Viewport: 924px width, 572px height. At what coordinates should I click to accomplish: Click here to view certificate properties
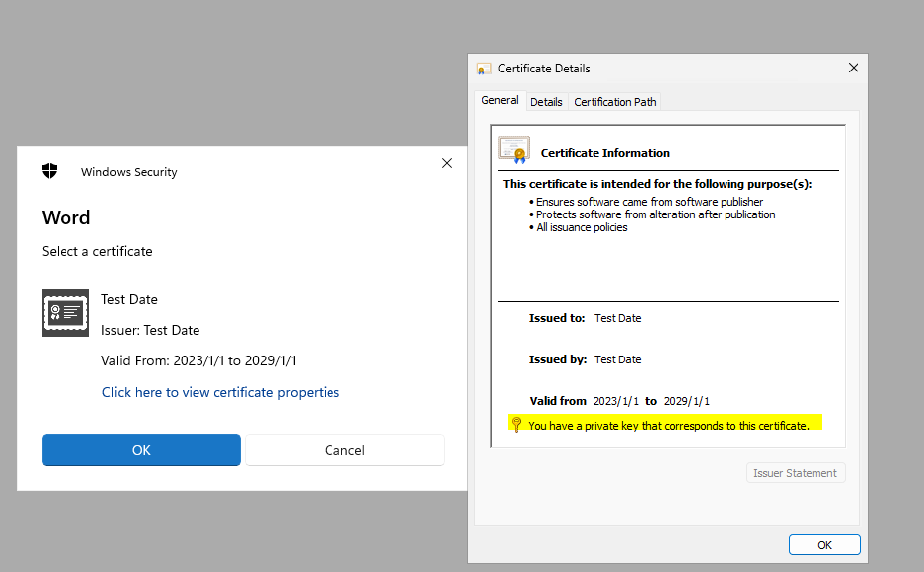[221, 392]
